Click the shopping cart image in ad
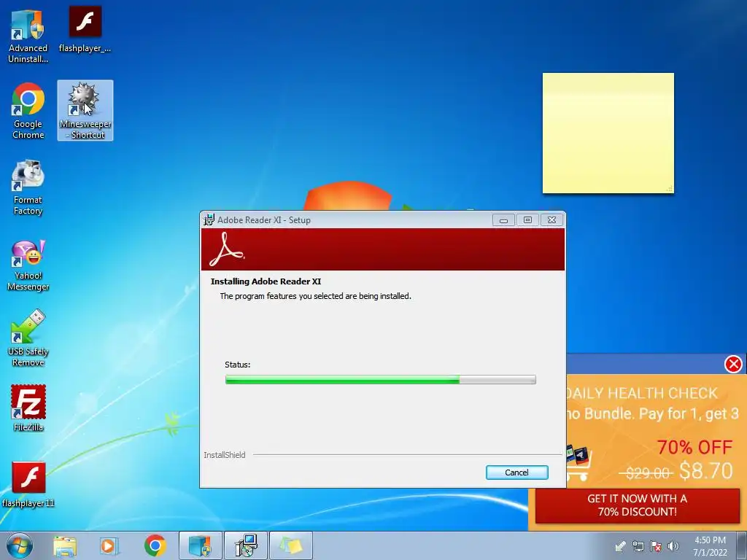Viewport: 747px width, 560px height. (578, 463)
